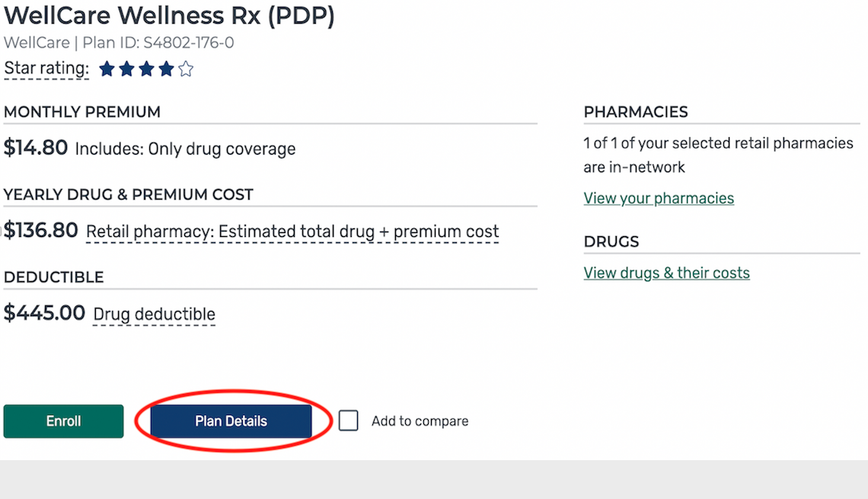Click the four-star rating display
The image size is (868, 499).
(145, 69)
